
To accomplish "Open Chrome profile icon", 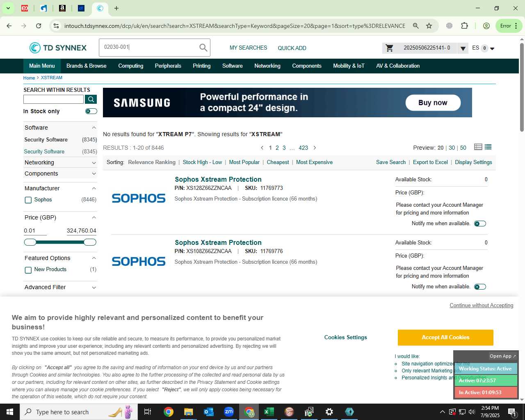I will coord(486,26).
